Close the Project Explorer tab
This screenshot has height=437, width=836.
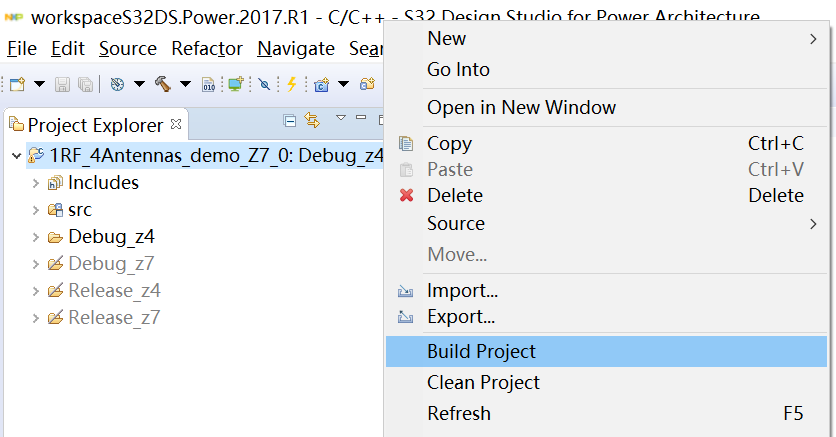[177, 124]
